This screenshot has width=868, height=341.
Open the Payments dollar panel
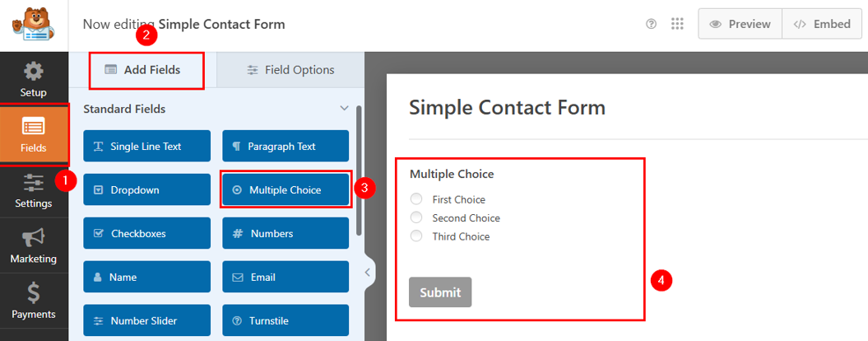coord(34,301)
